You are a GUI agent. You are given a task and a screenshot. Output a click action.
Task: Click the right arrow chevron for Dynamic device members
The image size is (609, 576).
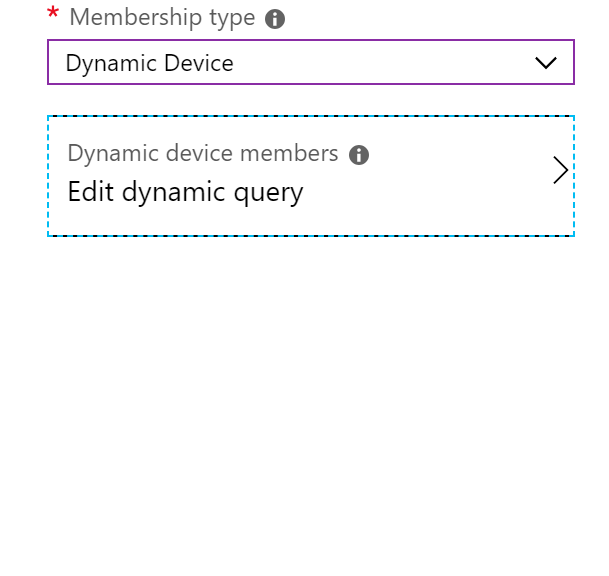(561, 170)
